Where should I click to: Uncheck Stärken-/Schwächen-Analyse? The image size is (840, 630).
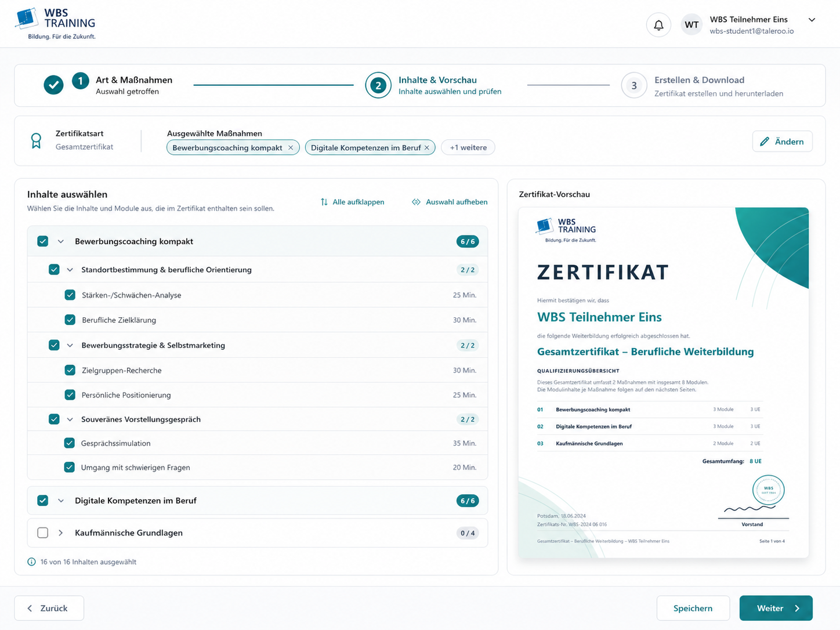[x=70, y=295]
